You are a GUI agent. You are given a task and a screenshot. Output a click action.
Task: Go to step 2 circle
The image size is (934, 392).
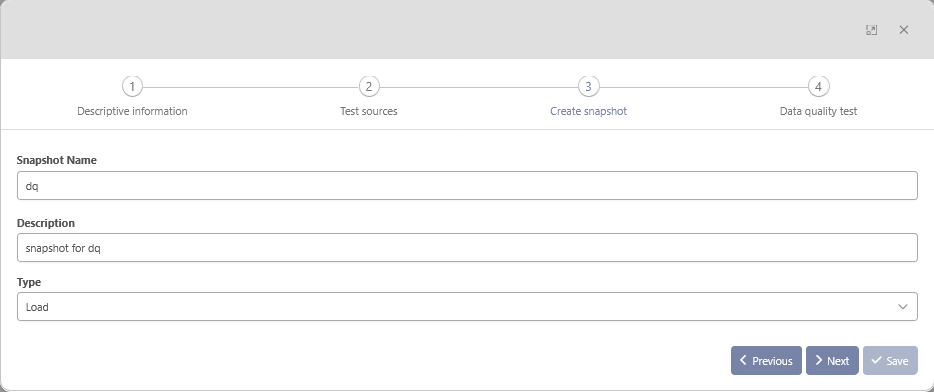click(x=369, y=87)
